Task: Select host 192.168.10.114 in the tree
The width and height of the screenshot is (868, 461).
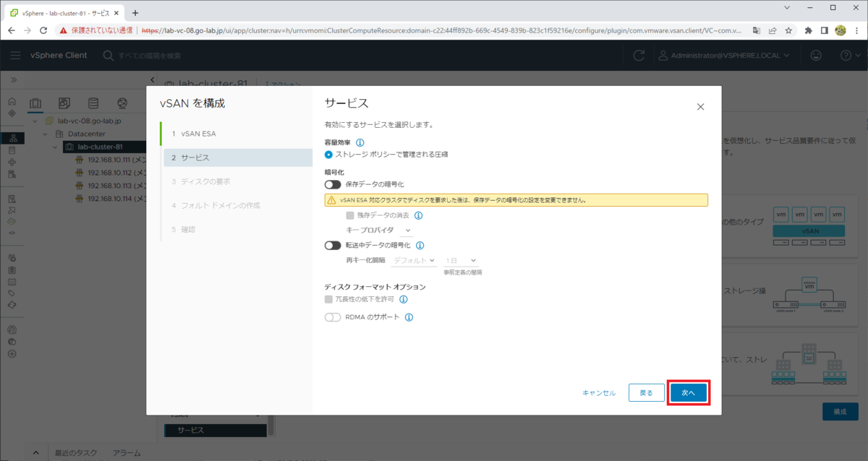Action: pos(112,198)
